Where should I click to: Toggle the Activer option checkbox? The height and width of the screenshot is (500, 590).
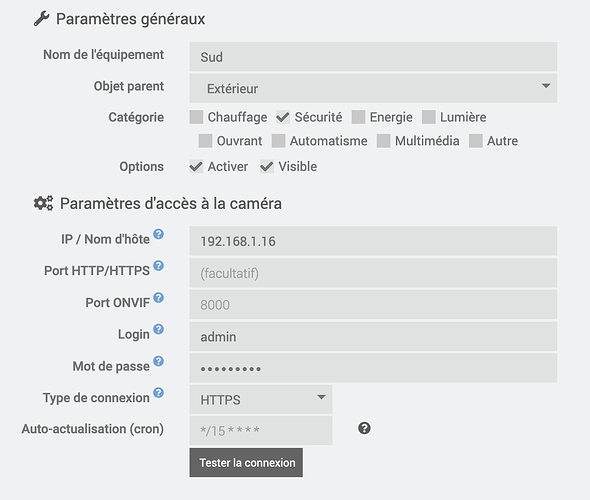coord(196,166)
